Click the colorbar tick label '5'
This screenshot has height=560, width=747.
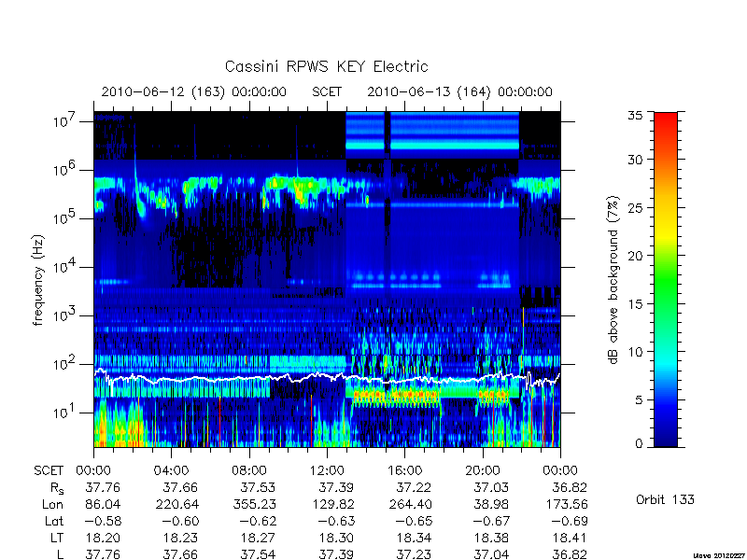click(x=639, y=400)
